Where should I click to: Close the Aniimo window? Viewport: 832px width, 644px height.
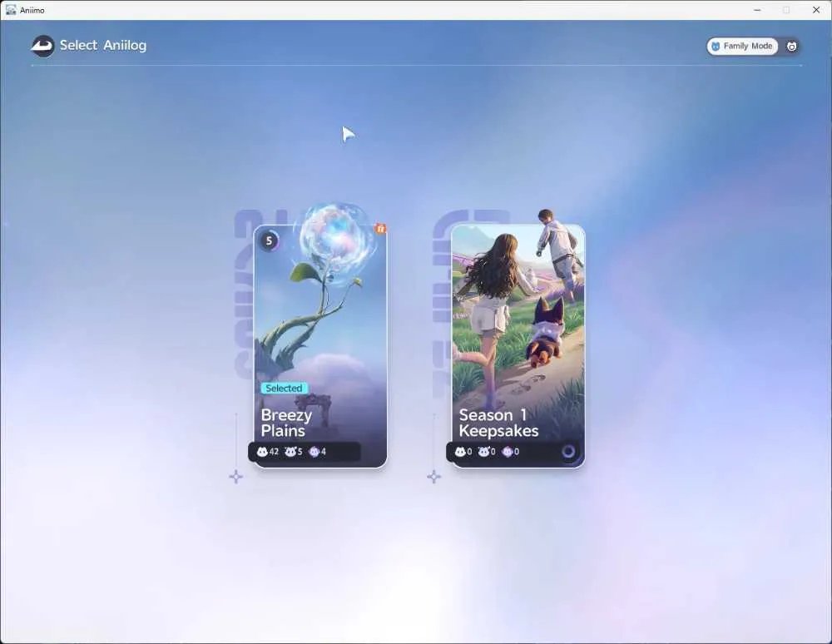point(816,10)
